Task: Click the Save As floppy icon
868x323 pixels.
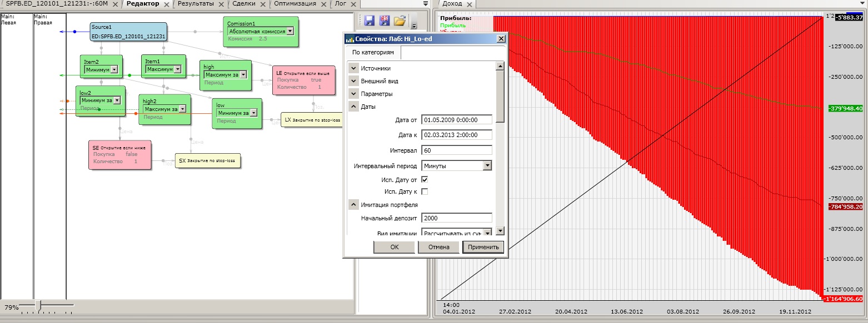Action: click(x=385, y=21)
